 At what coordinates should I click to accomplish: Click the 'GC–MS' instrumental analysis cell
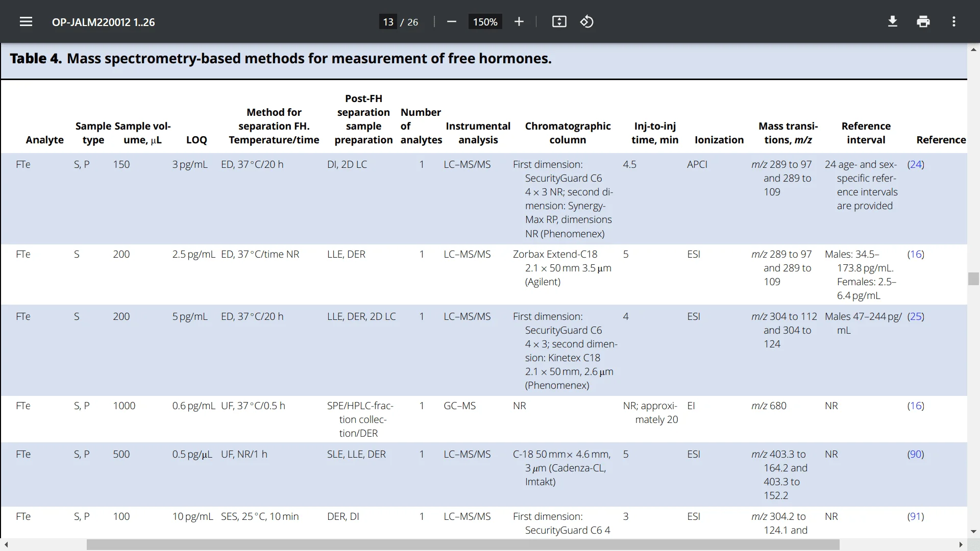(x=459, y=406)
